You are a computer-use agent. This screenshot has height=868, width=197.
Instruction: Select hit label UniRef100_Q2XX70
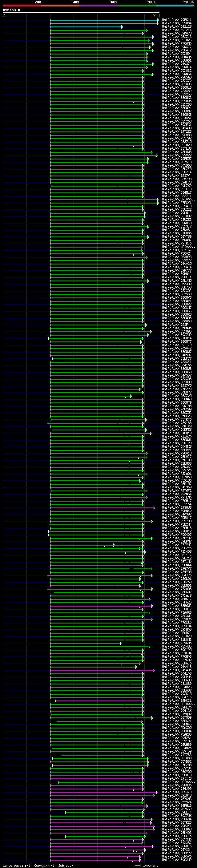[176, 81]
